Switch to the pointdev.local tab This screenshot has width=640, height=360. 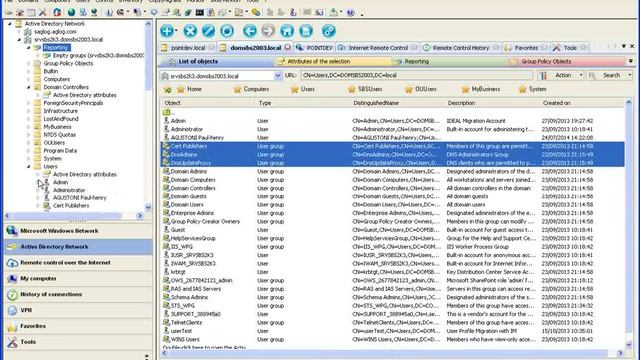(188, 48)
